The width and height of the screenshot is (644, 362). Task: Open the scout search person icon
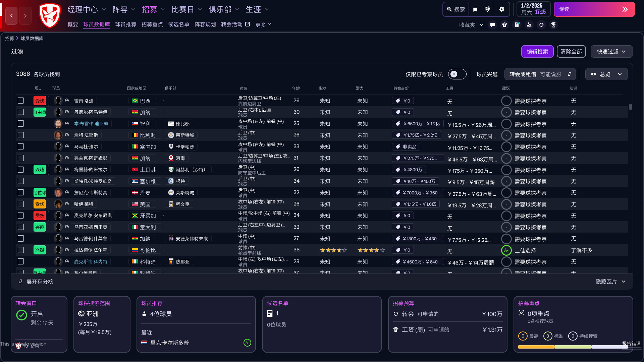pos(529,25)
